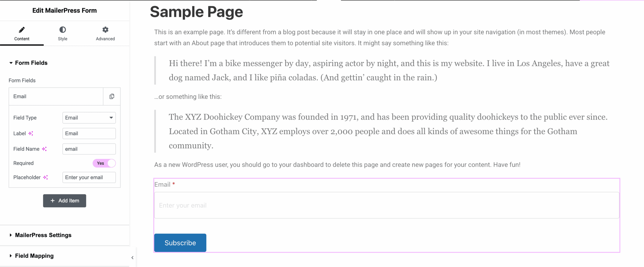The height and width of the screenshot is (267, 644).
Task: Click the Placeholder input showing Enter your email
Action: 89,177
